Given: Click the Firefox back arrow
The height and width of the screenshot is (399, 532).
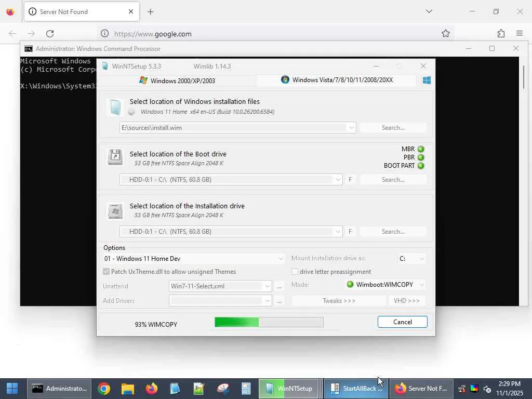Looking at the screenshot, I should (x=12, y=34).
